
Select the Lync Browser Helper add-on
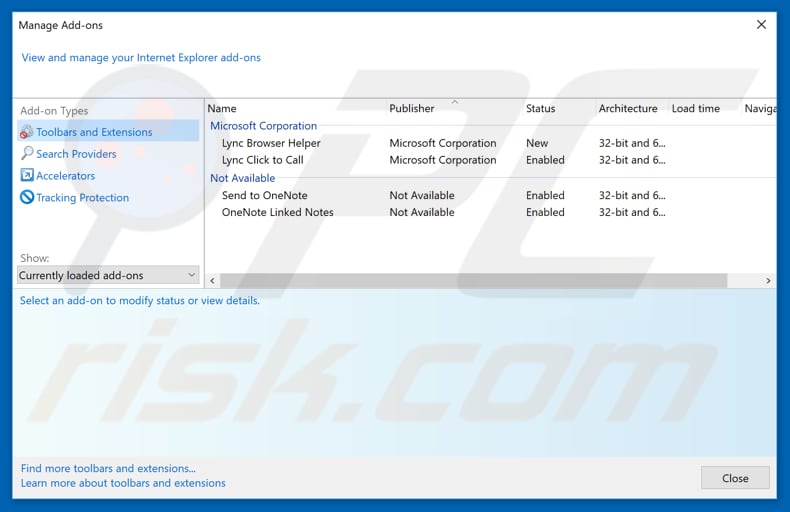(x=271, y=143)
